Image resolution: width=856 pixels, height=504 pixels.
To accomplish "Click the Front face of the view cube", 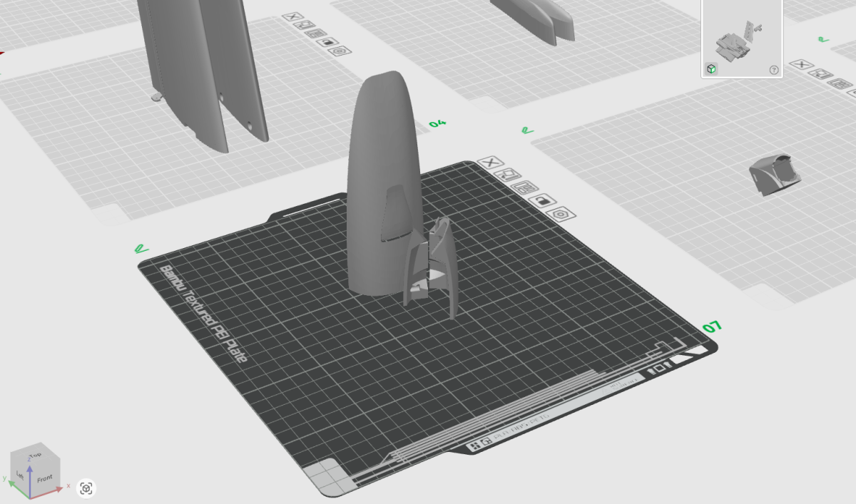I will 45,478.
